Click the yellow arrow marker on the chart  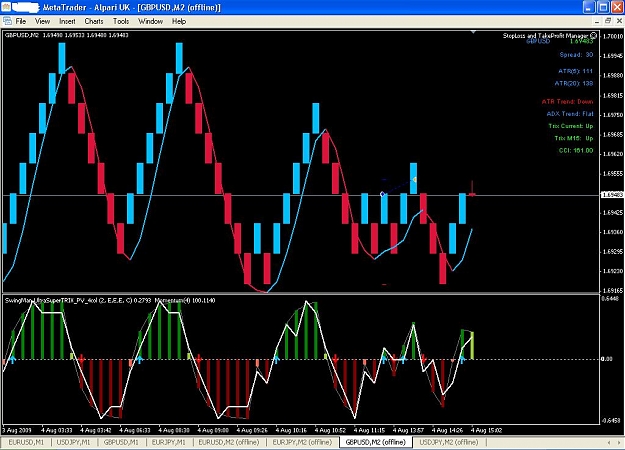pos(415,180)
